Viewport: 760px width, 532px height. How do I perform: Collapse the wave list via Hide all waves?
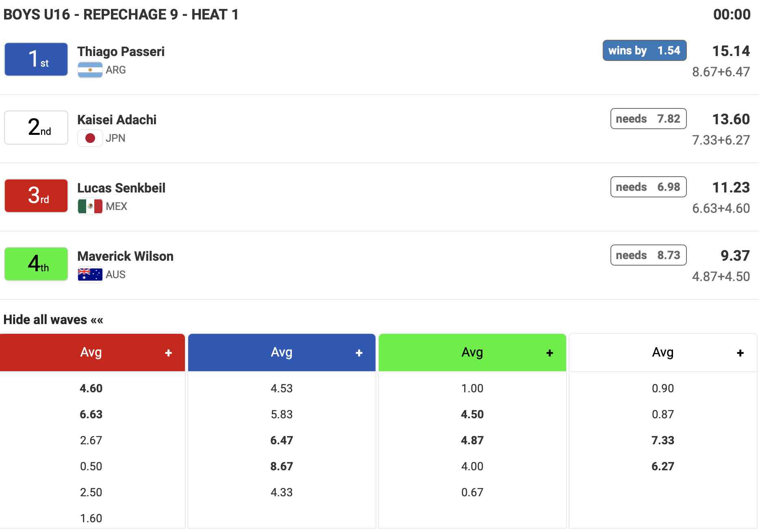click(x=53, y=320)
